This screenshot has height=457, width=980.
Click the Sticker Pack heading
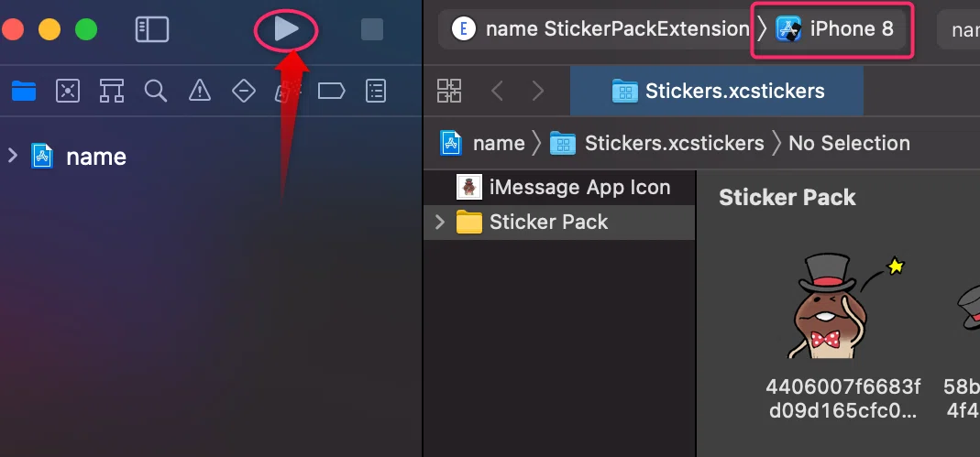tap(787, 197)
